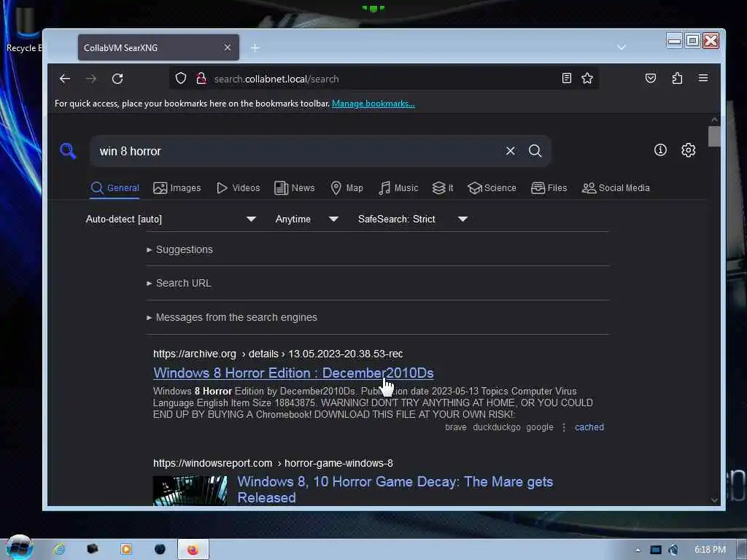Click the 'brave' engine label
The width and height of the screenshot is (747, 560).
point(456,427)
